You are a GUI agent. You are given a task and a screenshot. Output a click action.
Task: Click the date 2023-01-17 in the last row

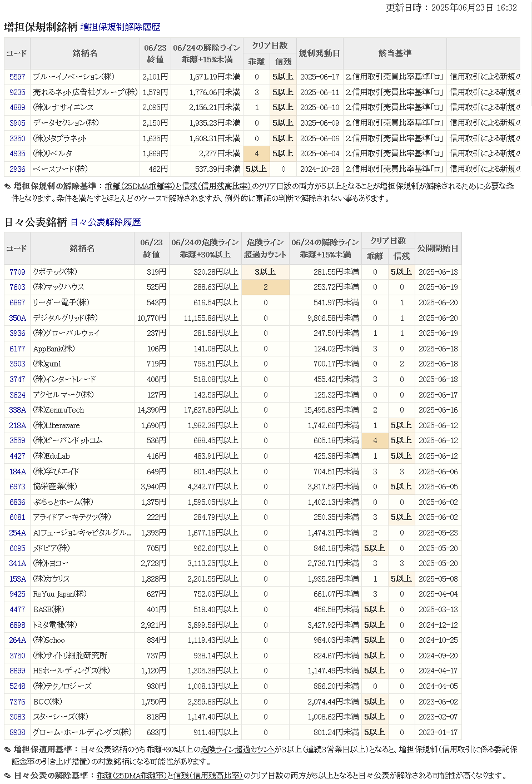tap(438, 732)
